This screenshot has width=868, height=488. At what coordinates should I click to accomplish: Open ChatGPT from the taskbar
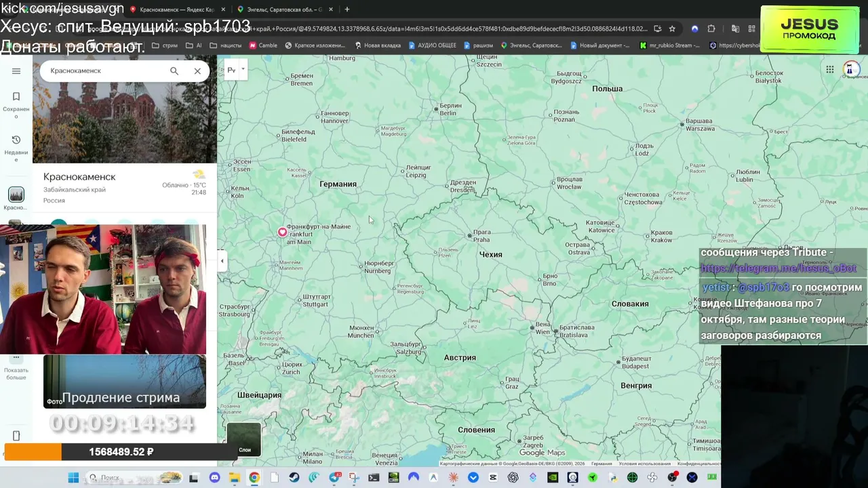[513, 478]
